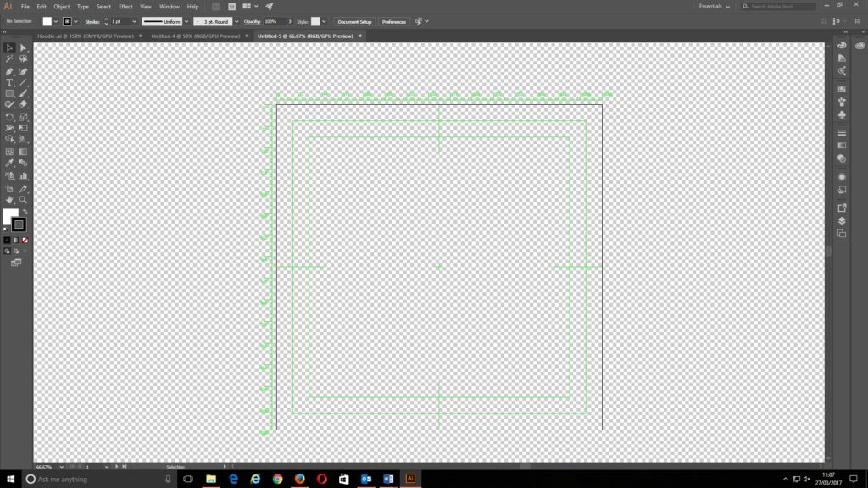Switch to Draw Inside mode
The image size is (868, 488).
coord(24,251)
